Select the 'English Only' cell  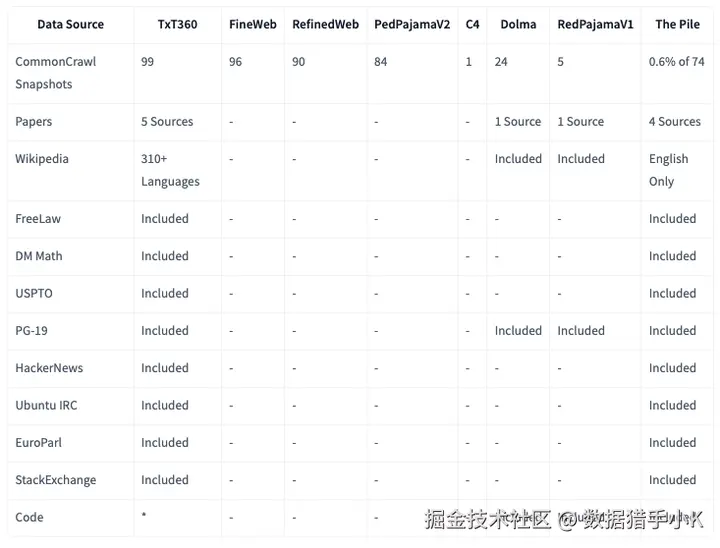pyautogui.click(x=669, y=170)
